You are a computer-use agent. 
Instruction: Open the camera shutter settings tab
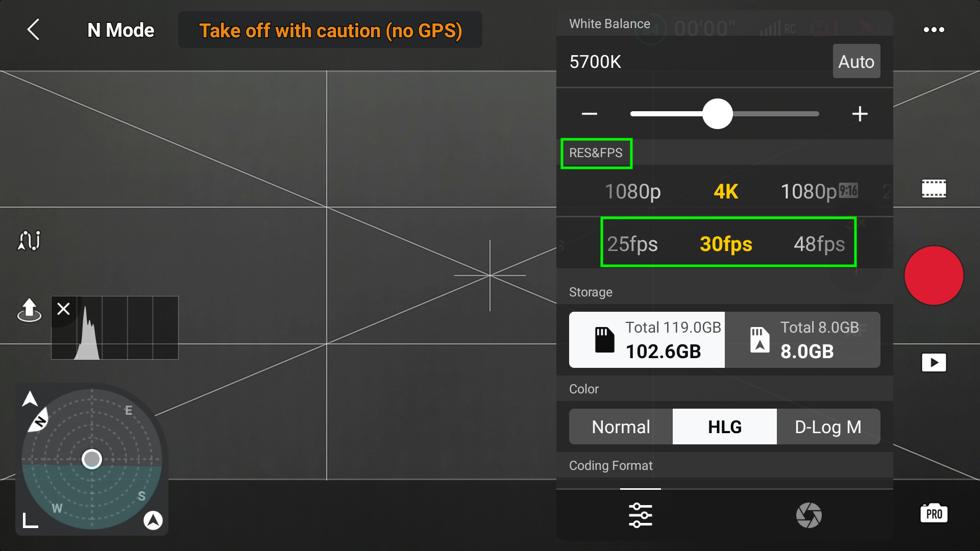(809, 515)
